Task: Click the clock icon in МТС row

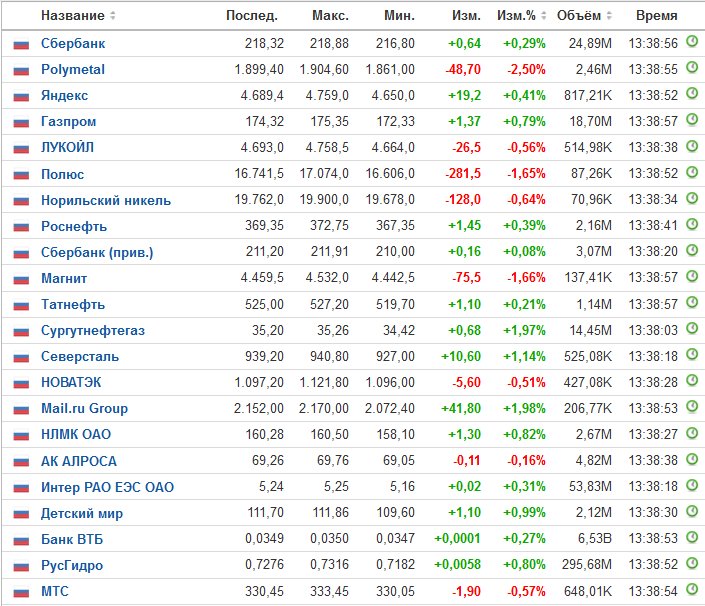Action: point(692,589)
